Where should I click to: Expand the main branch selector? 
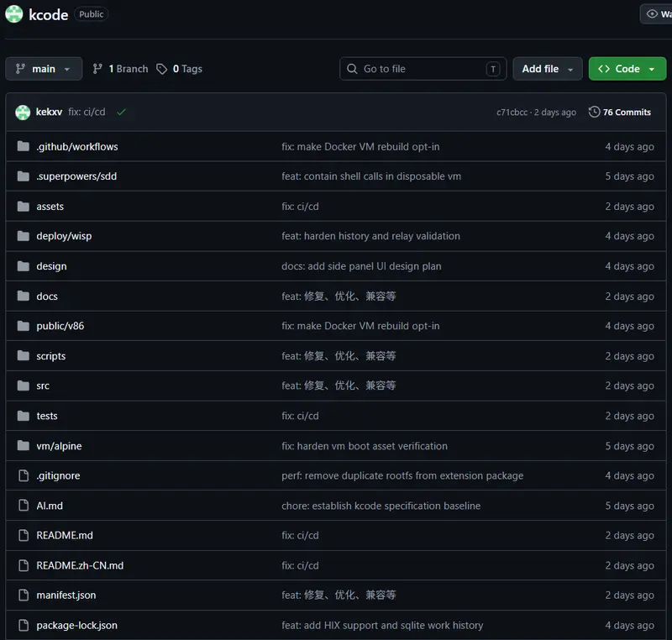(x=44, y=69)
